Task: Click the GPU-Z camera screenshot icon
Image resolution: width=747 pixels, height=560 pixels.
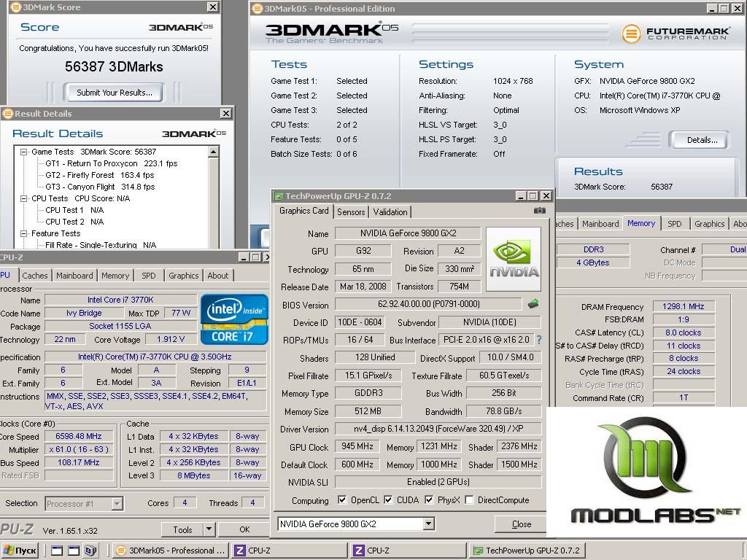Action: (x=539, y=211)
